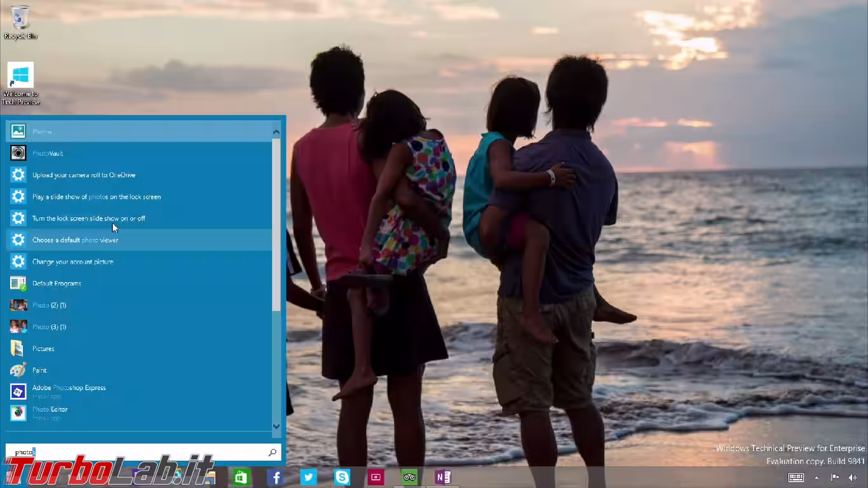Open the Photos app search result
The width and height of the screenshot is (868, 488).
click(42, 132)
